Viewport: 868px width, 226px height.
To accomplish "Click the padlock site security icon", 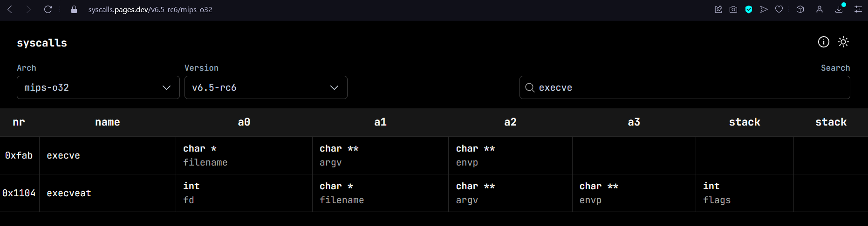I will click(74, 9).
